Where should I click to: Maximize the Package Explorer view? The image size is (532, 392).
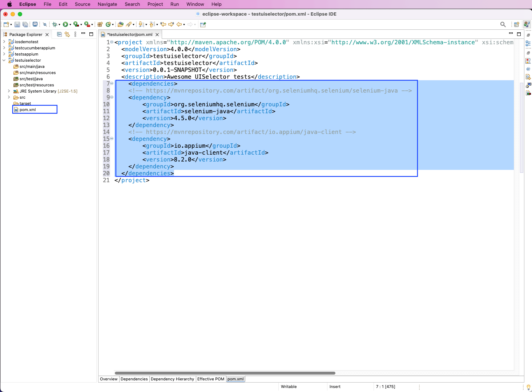click(91, 34)
